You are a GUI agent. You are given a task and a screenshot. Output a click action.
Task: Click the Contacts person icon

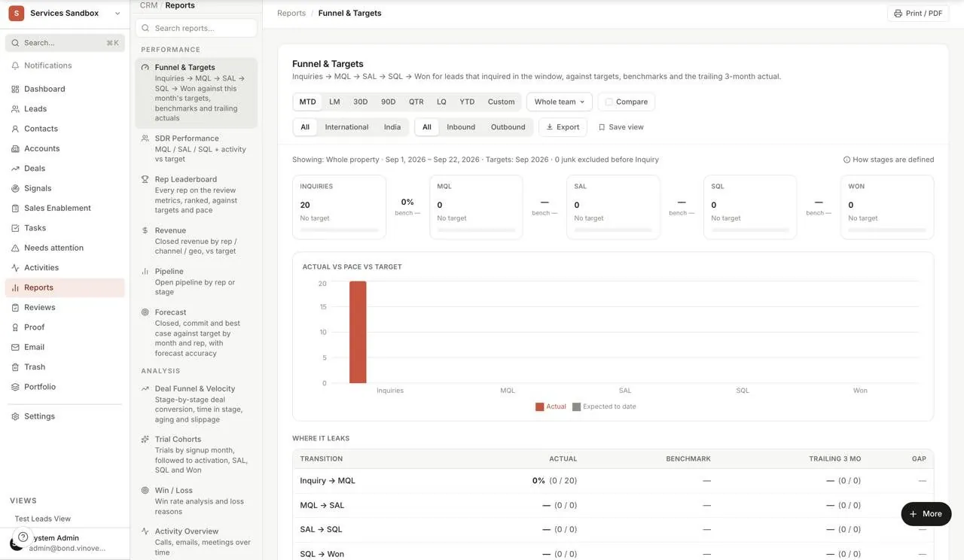[x=15, y=129]
